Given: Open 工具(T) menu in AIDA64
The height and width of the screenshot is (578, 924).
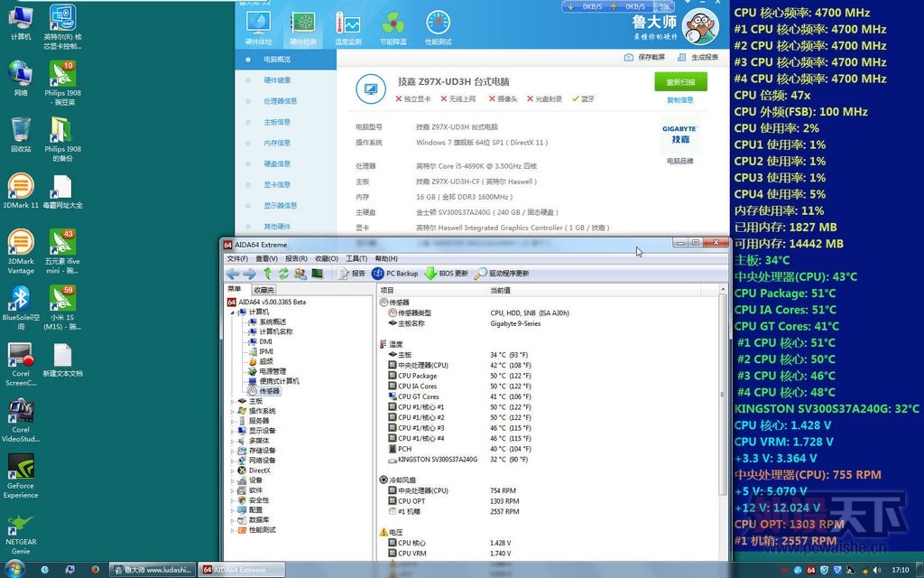Looking at the screenshot, I should 356,258.
